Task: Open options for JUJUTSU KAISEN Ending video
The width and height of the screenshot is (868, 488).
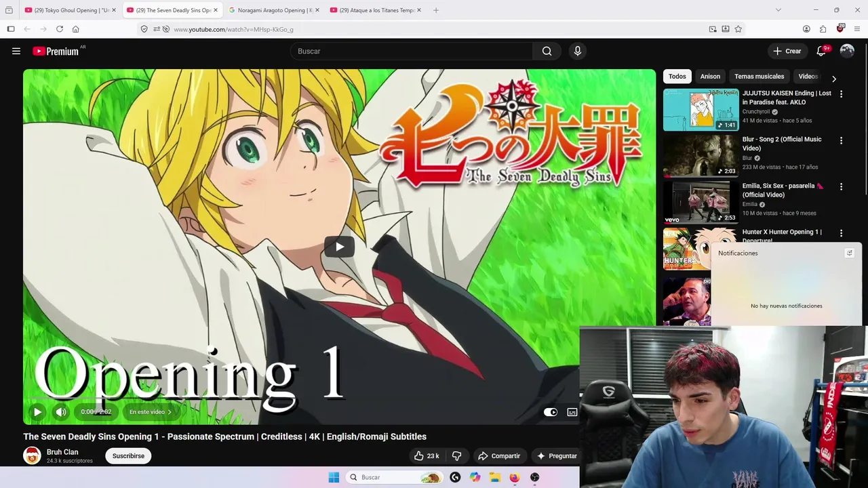Action: [841, 94]
